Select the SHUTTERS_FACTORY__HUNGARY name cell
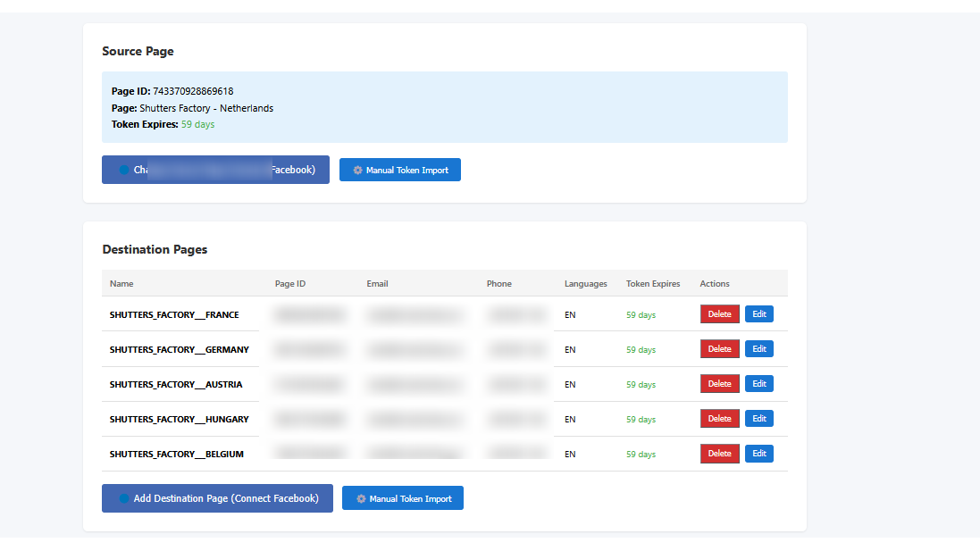This screenshot has height=551, width=980. (180, 419)
